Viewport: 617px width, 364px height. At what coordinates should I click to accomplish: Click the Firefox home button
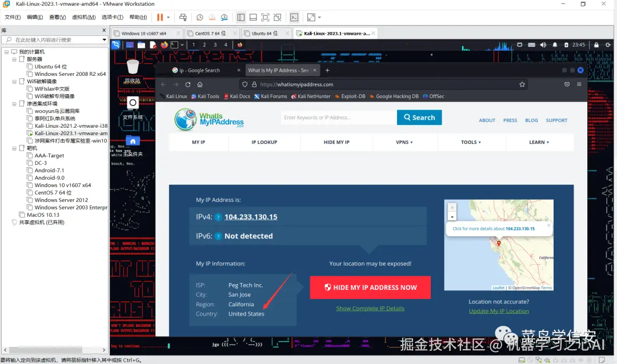[200, 84]
